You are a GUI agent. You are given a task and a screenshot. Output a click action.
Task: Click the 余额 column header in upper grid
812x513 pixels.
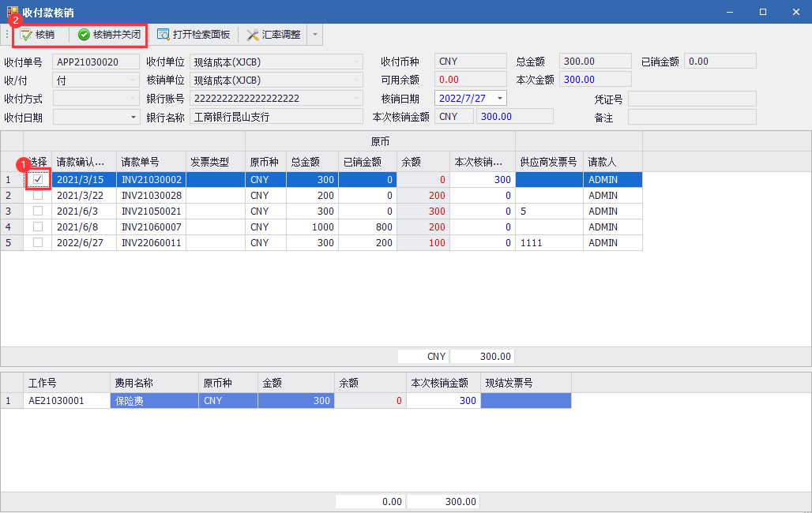(x=423, y=162)
